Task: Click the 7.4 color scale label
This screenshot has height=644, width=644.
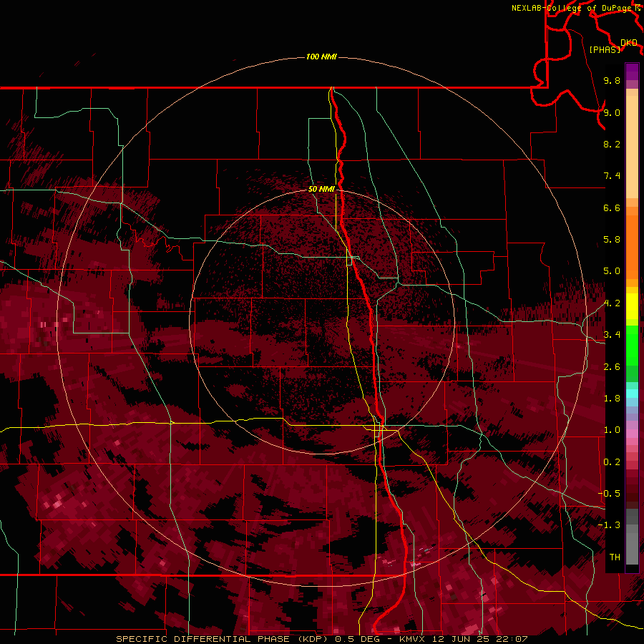Action: [x=612, y=176]
